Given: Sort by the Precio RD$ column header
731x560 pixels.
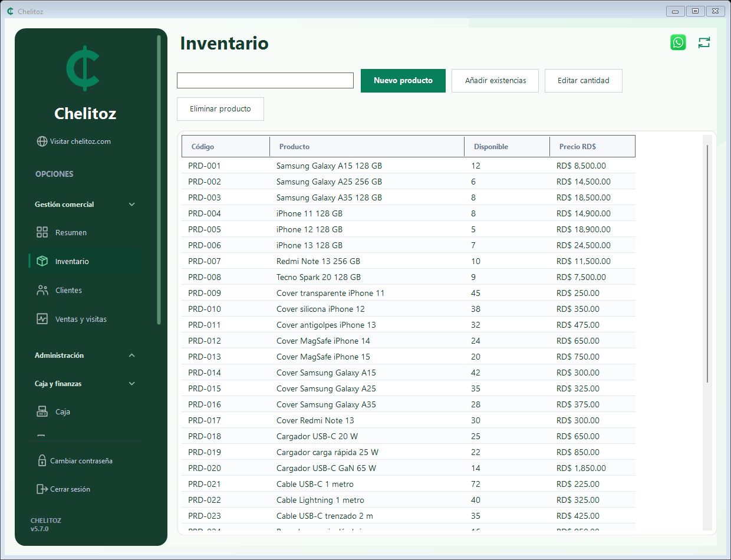Looking at the screenshot, I should (592, 146).
